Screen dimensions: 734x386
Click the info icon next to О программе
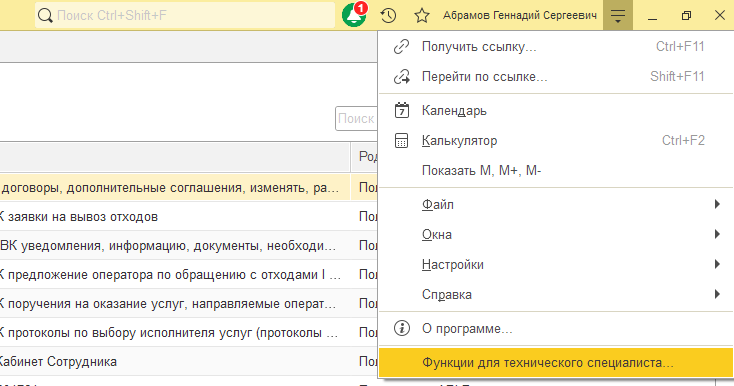(402, 328)
